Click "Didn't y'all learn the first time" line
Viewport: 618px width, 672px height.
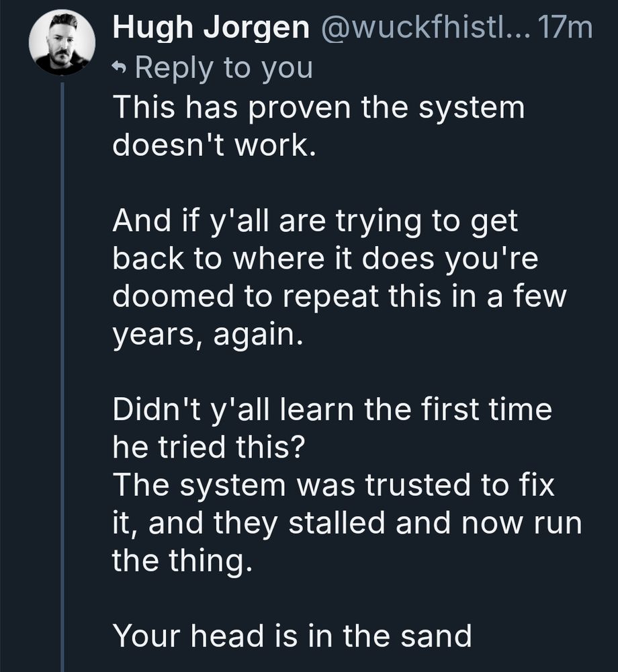(332, 411)
